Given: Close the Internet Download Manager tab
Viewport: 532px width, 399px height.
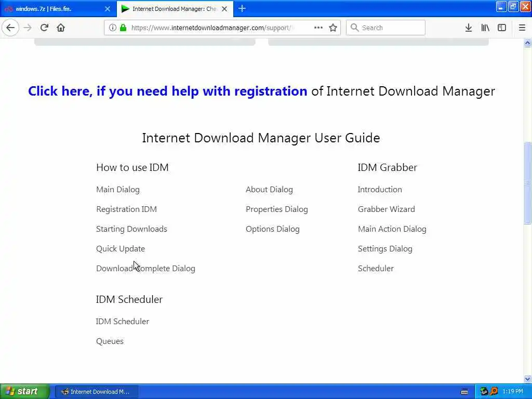Looking at the screenshot, I should [x=224, y=9].
